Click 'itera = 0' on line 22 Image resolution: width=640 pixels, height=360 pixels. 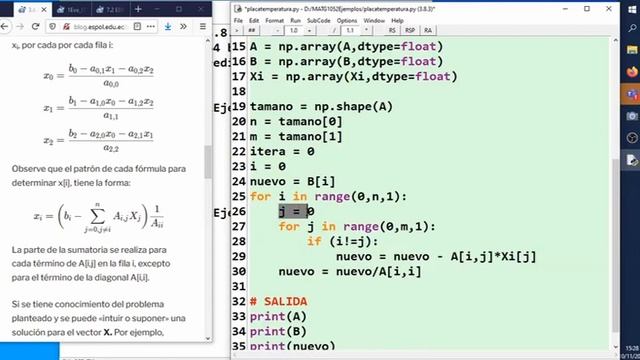click(282, 151)
